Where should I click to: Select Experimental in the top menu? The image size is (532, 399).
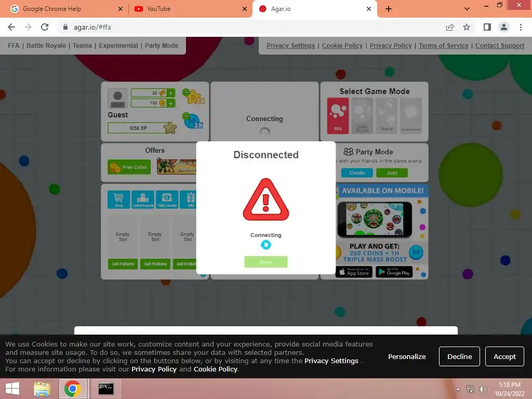[118, 46]
